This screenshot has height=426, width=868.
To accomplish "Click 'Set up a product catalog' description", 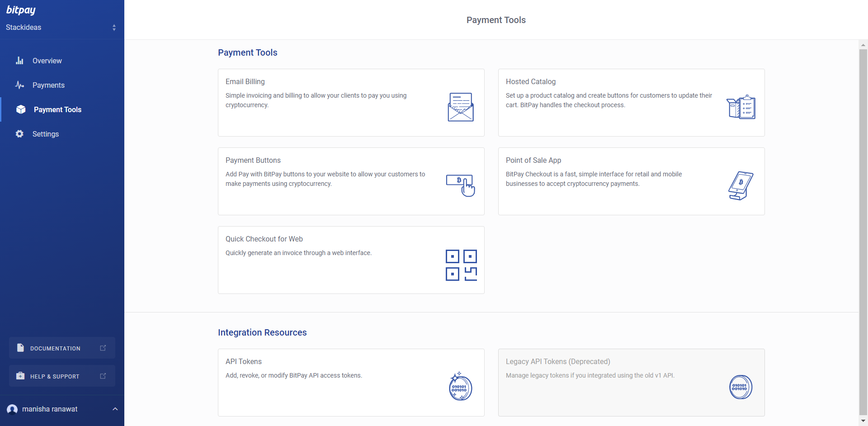I will tap(609, 100).
